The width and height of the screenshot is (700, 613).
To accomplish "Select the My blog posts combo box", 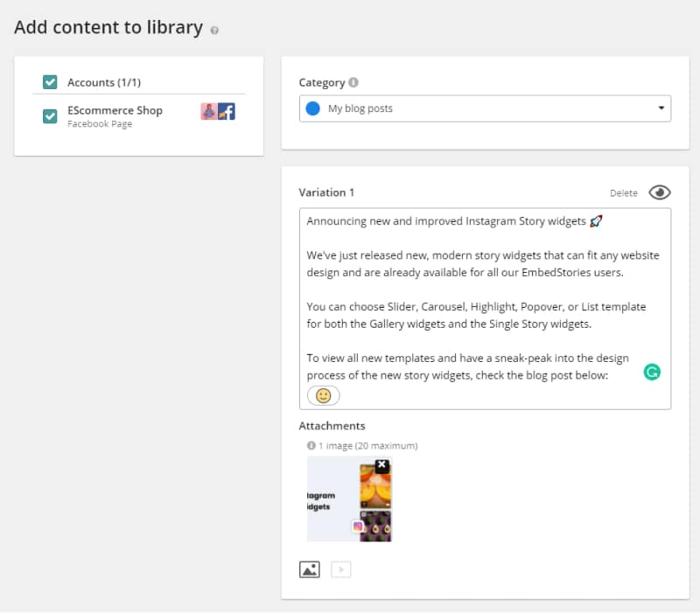I will (485, 108).
